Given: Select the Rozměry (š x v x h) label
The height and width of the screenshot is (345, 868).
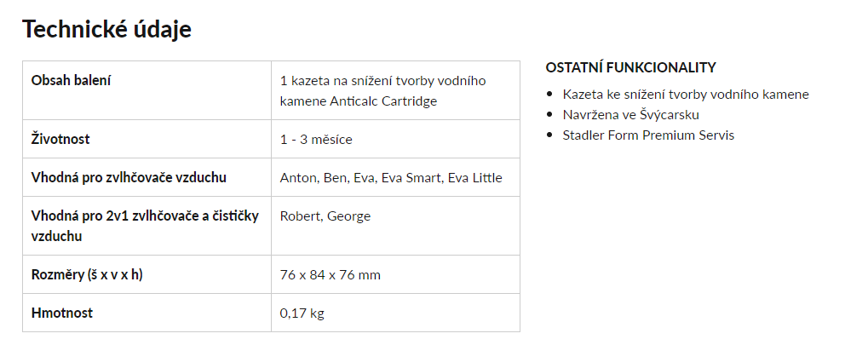Looking at the screenshot, I should [87, 274].
